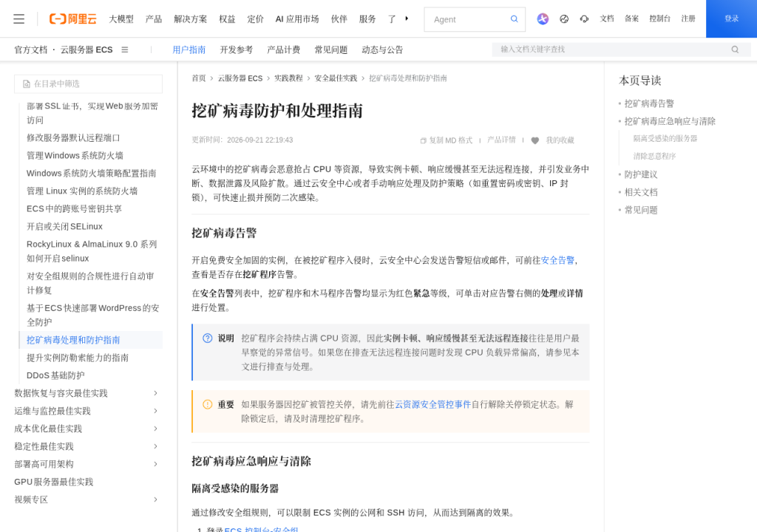Go to 实践教程 breadcrumb
The height and width of the screenshot is (532, 757).
click(288, 78)
